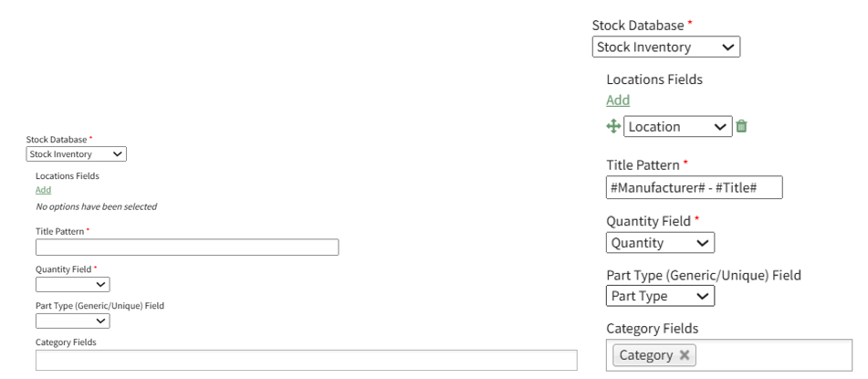
Task: Click the Locations Fields label above the Location row
Action: coord(654,79)
